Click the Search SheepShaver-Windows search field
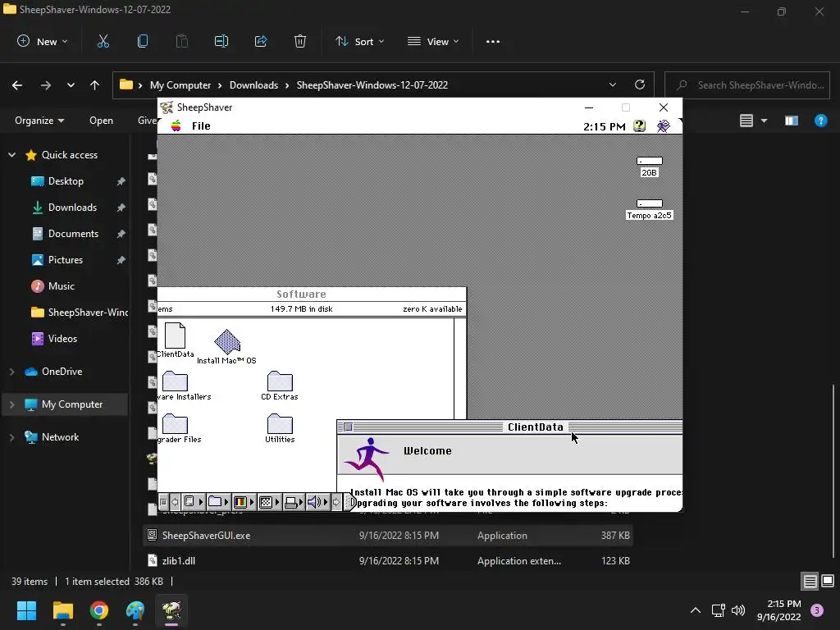This screenshot has width=840, height=630. coord(747,85)
